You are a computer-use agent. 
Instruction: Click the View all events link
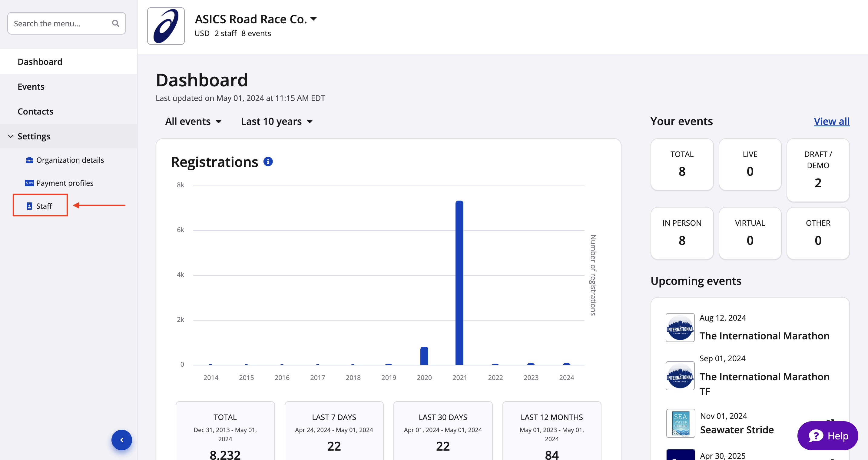click(831, 121)
